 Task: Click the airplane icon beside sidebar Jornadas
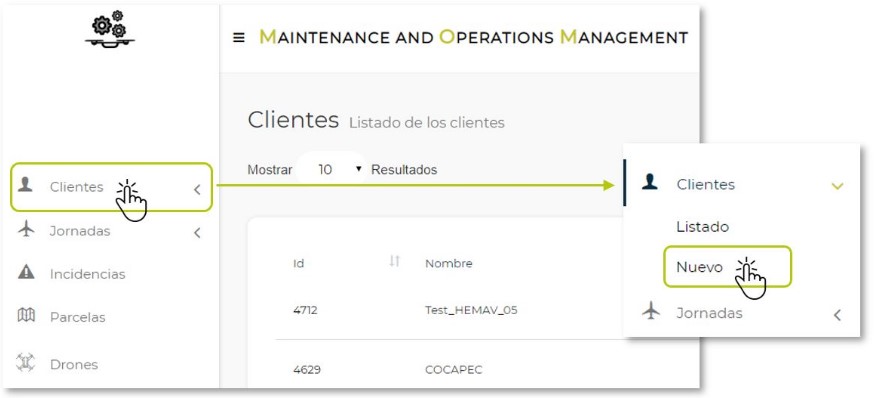coord(26,229)
